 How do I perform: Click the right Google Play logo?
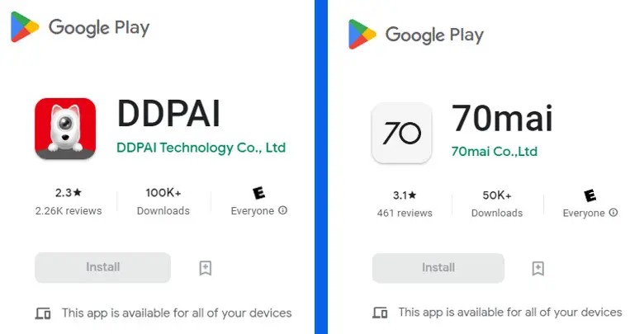point(416,34)
